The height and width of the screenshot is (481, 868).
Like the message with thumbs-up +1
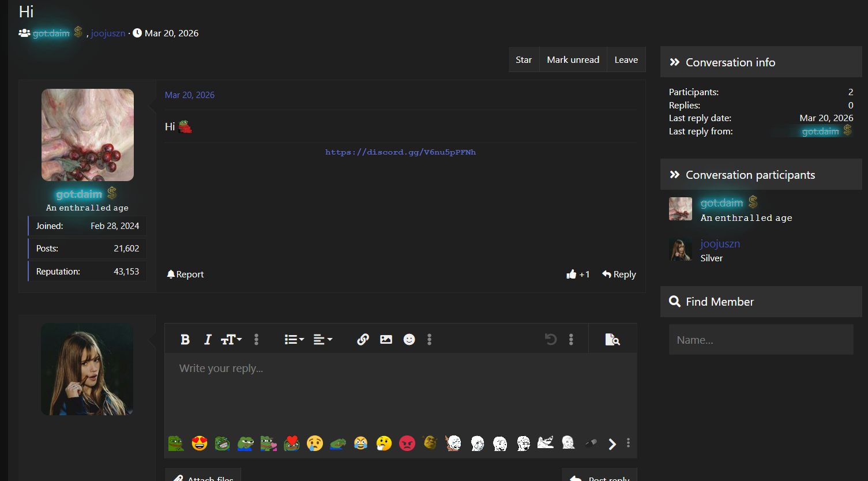578,275
